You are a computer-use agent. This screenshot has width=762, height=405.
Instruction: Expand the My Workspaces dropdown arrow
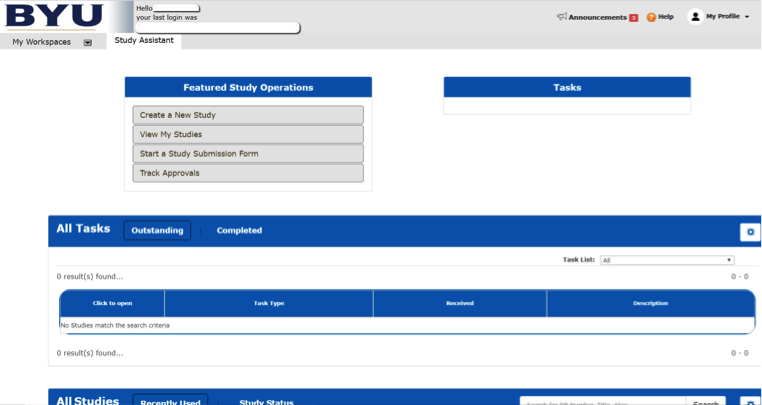(87, 42)
